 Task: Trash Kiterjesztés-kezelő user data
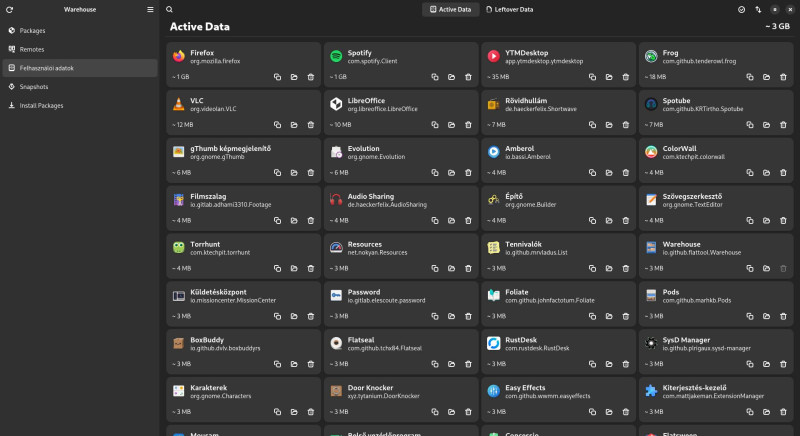click(784, 412)
